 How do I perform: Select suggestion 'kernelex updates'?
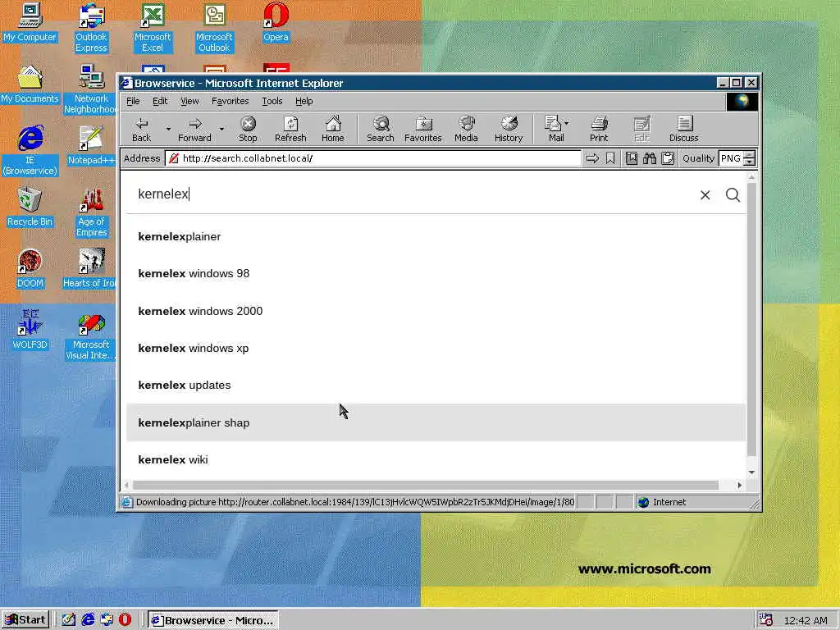436,386
